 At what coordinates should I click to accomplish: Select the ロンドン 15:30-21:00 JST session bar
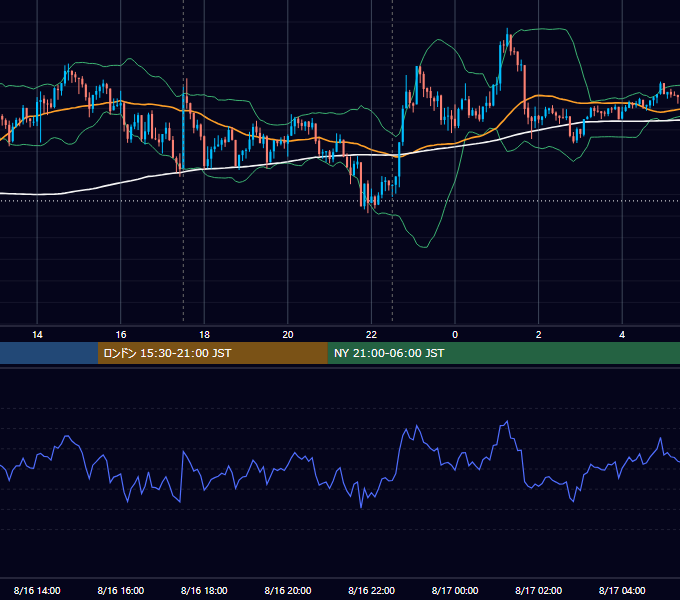coord(212,353)
